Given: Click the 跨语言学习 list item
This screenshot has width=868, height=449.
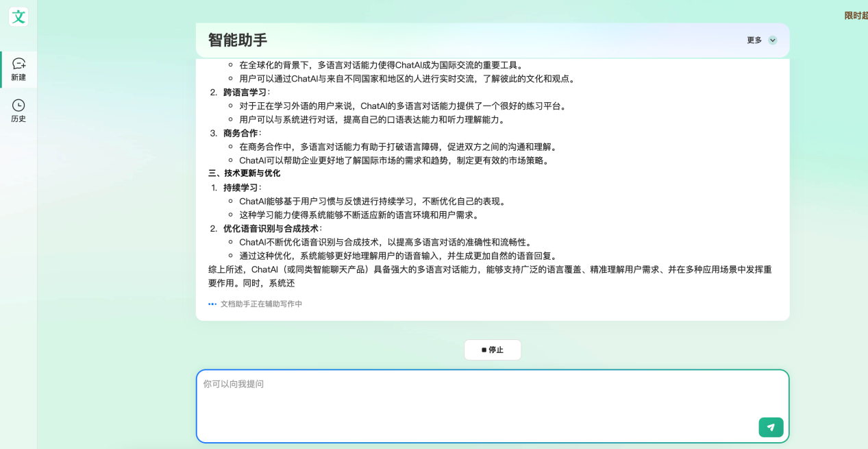Looking at the screenshot, I should 245,93.
